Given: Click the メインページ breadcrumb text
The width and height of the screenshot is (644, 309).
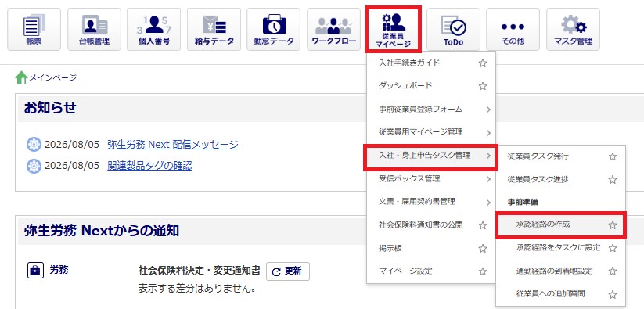Looking at the screenshot, I should point(52,77).
